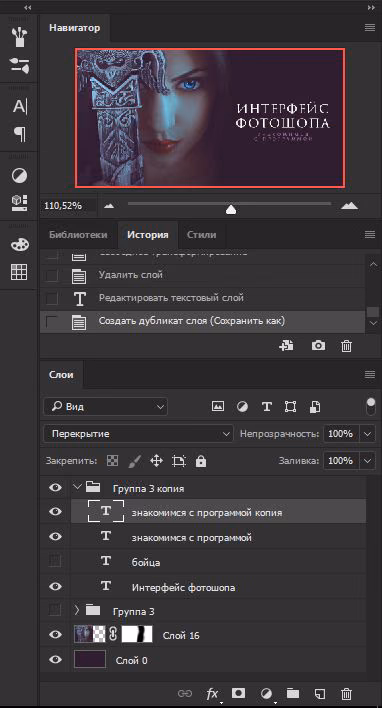The image size is (382, 708).
Task: Select the Слои tab
Action: click(x=61, y=375)
